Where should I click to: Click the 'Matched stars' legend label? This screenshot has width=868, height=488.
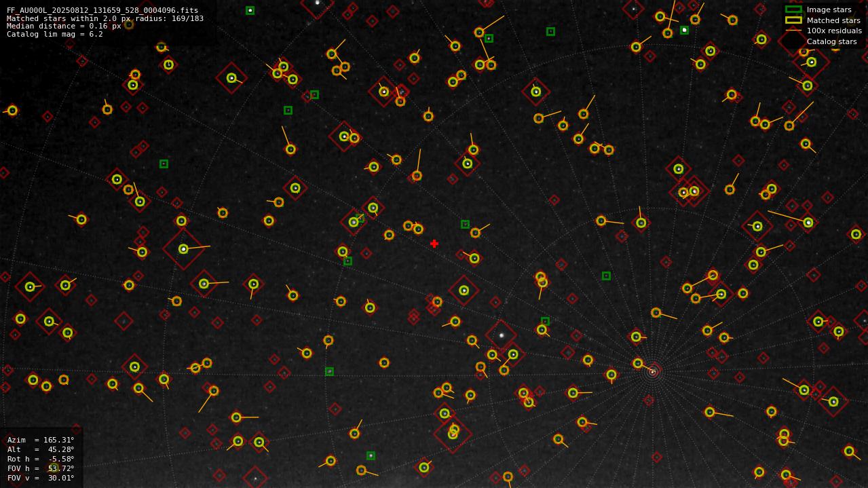(833, 20)
